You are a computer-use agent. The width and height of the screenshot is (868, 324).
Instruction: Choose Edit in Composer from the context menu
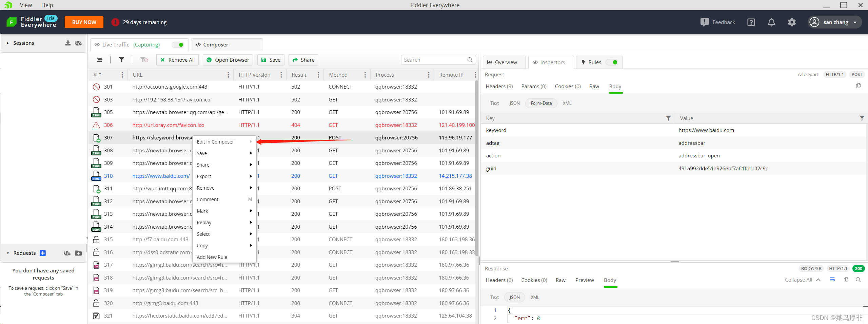224,142
